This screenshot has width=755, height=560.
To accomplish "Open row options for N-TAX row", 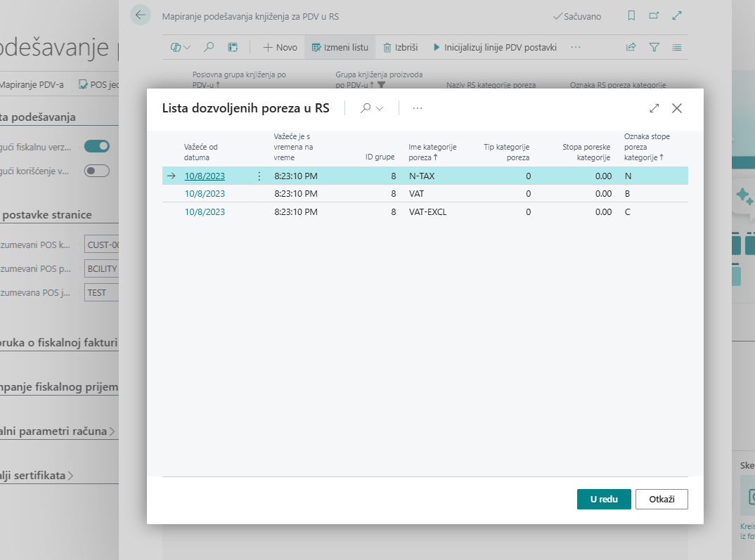I will coord(259,176).
